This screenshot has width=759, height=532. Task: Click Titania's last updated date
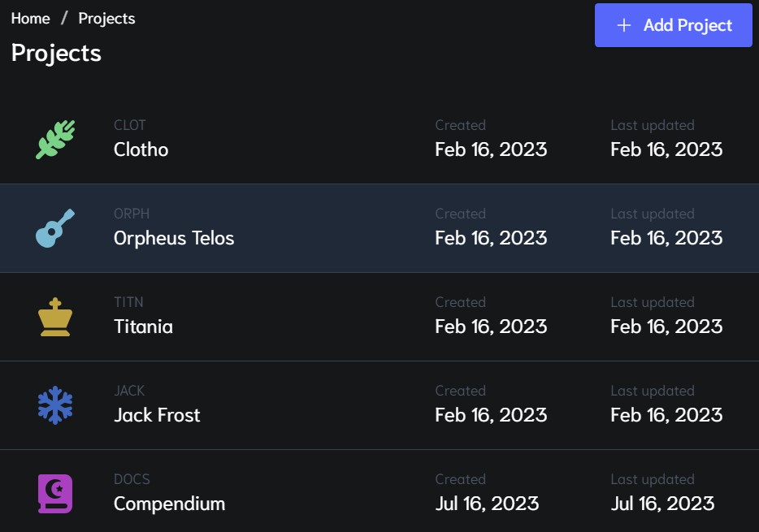click(666, 327)
